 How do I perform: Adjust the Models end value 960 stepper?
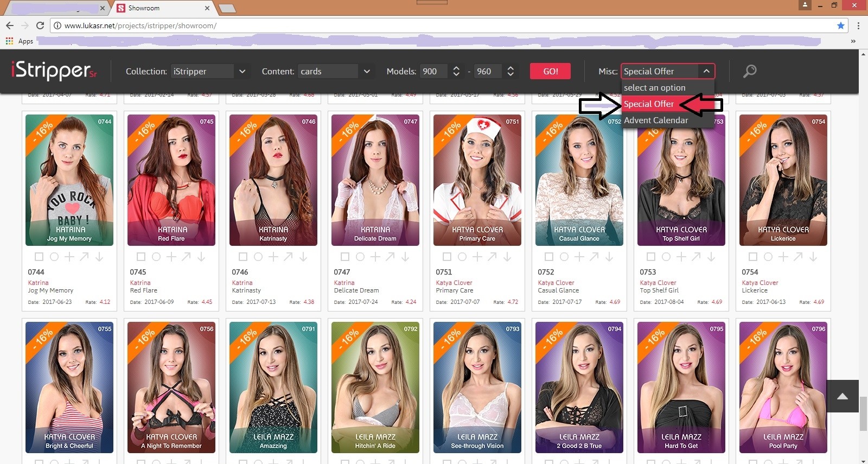(x=510, y=71)
